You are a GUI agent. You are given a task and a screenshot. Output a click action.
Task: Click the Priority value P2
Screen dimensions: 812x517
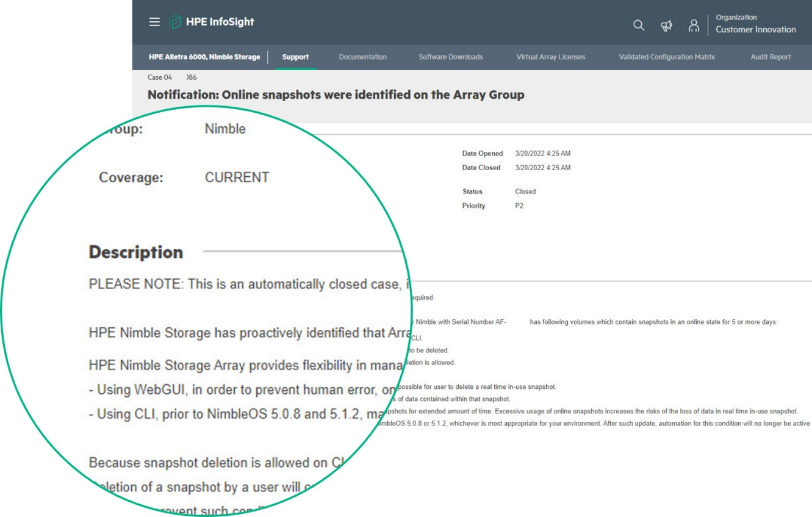click(519, 206)
